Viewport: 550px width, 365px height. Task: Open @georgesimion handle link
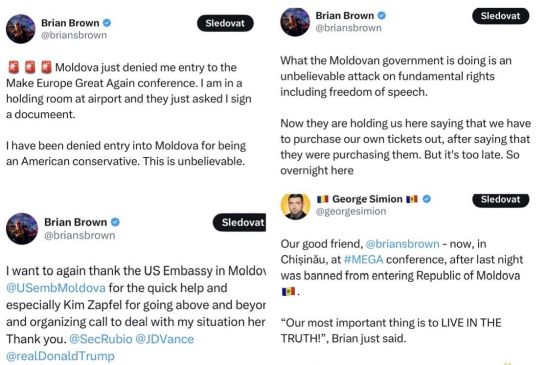pyautogui.click(x=351, y=211)
